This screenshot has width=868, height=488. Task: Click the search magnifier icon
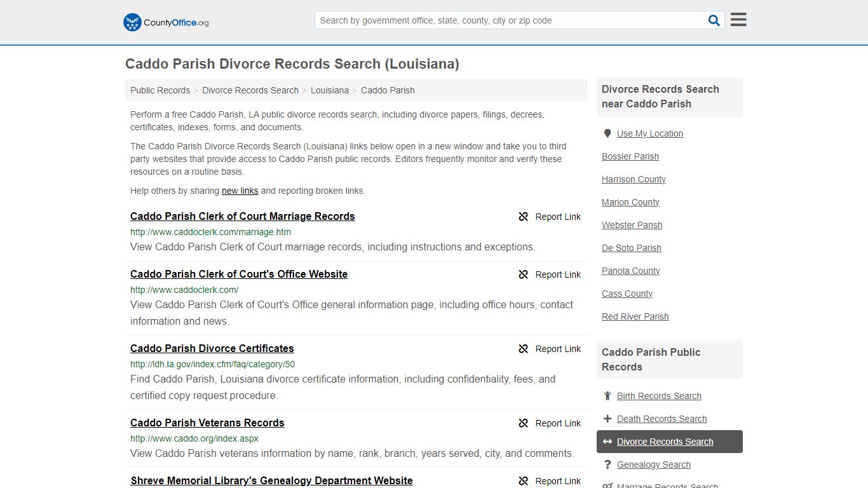[x=714, y=20]
